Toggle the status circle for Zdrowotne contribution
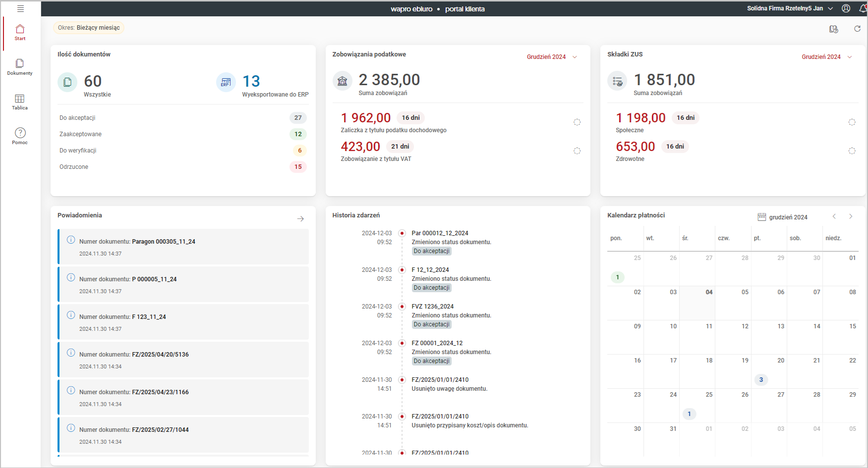 point(852,151)
